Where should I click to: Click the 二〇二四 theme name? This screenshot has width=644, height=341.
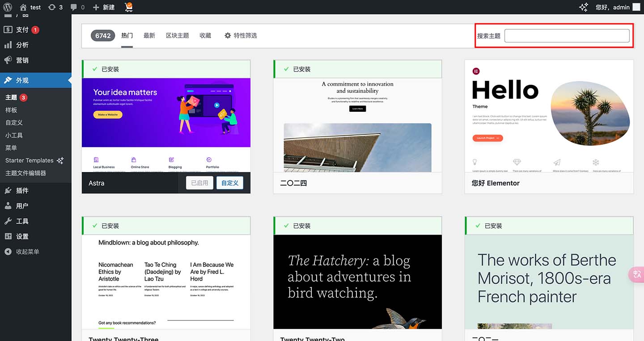[293, 183]
